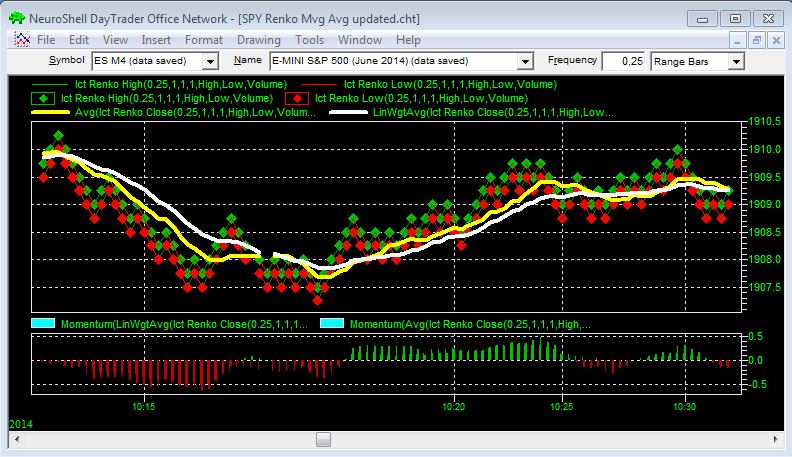This screenshot has width=792, height=457.
Task: Click the 1909.0 price axis label
Action: click(764, 205)
